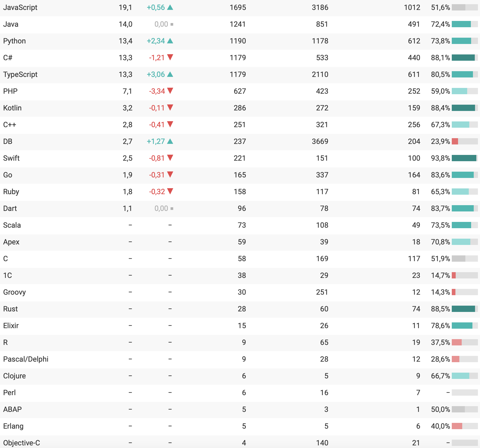Click the 117 value in the Ruby row
480x448 pixels.
pos(322,192)
